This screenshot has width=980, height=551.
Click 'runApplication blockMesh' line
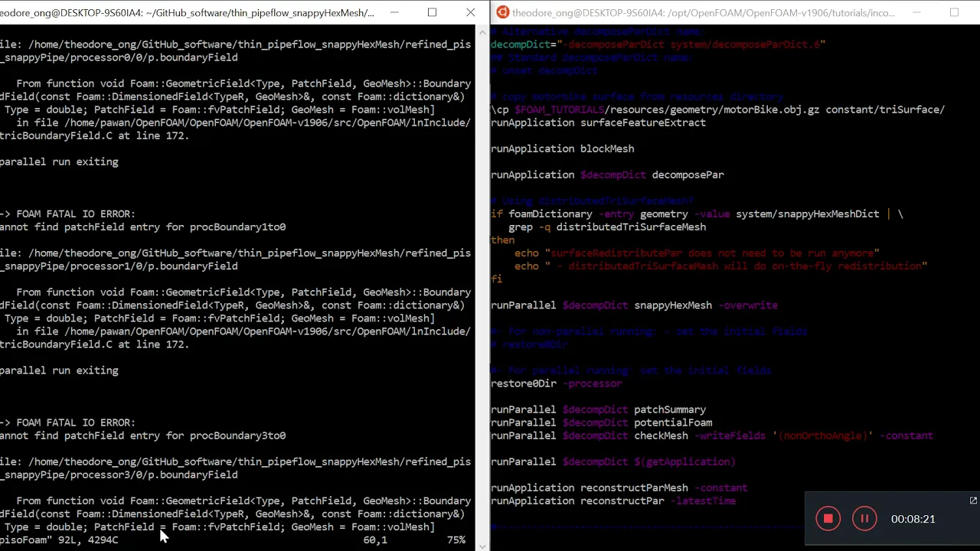coord(562,148)
